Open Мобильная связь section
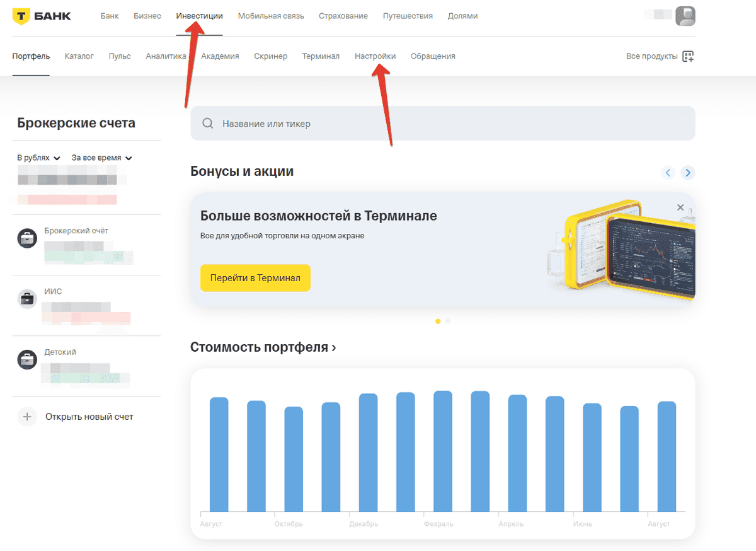This screenshot has width=756, height=551. click(271, 16)
